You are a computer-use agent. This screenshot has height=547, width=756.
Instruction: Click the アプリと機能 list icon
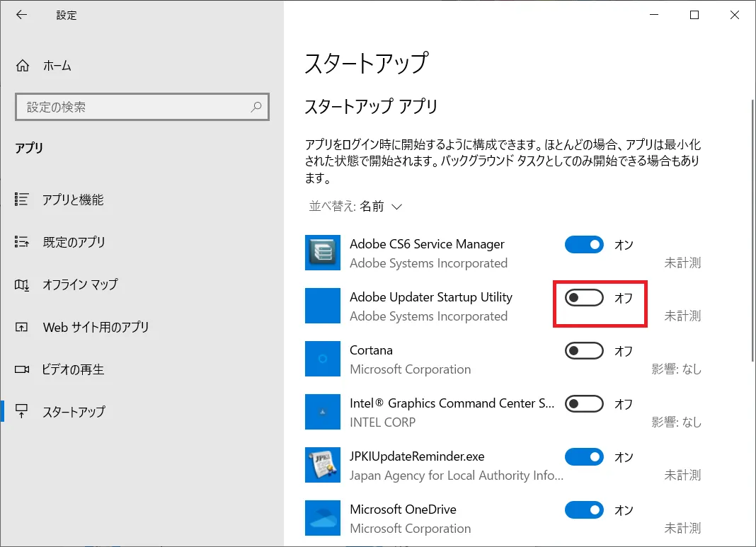(22, 199)
